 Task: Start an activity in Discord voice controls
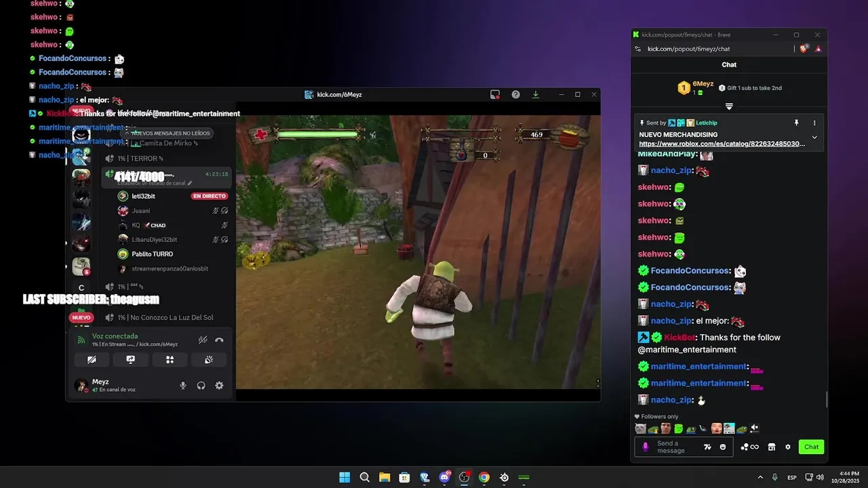pos(170,360)
